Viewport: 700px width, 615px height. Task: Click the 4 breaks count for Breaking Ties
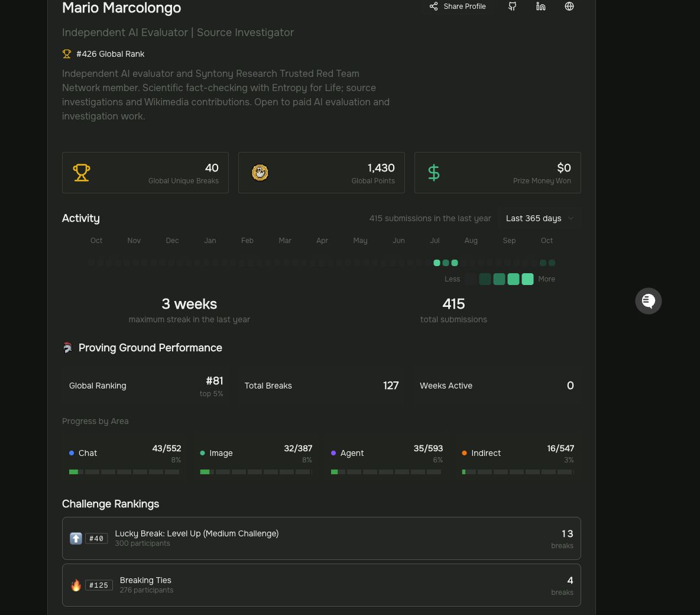tap(570, 581)
